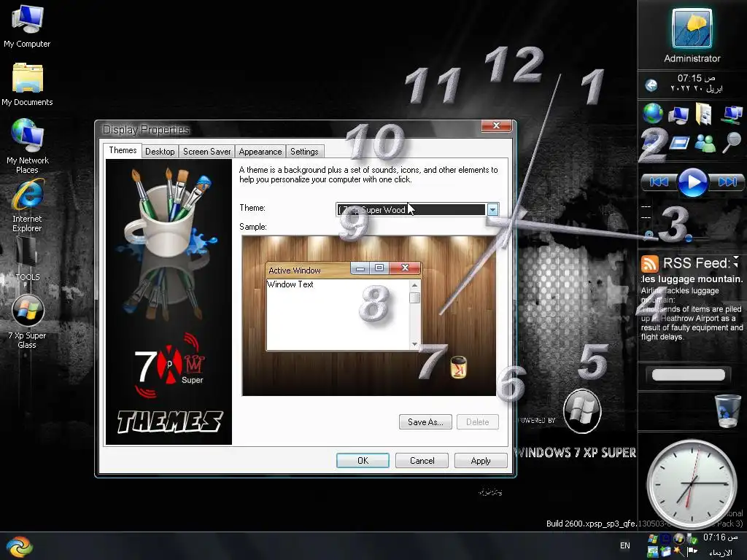
Task: Click the sidebar back arrow icon
Action: pyautogui.click(x=651, y=85)
